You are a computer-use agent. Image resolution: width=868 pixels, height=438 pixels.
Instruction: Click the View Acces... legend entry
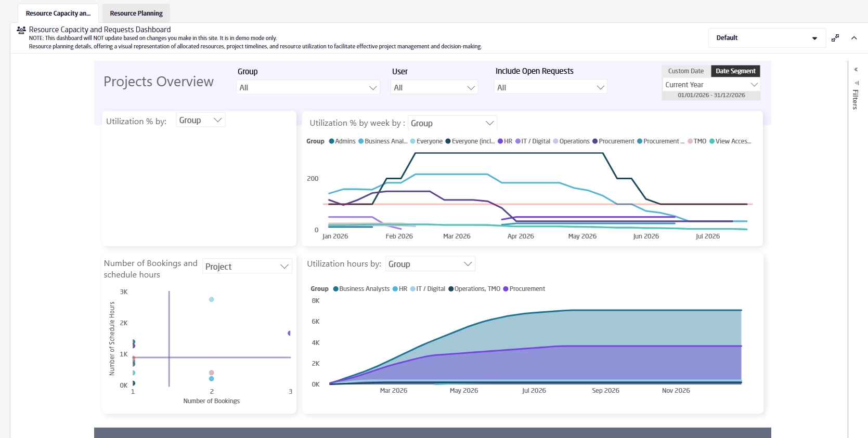click(730, 141)
